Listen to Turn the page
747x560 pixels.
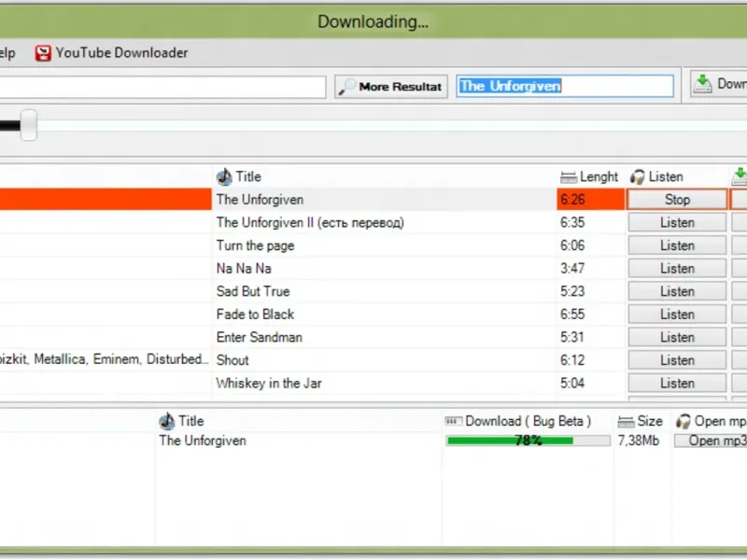(677, 245)
